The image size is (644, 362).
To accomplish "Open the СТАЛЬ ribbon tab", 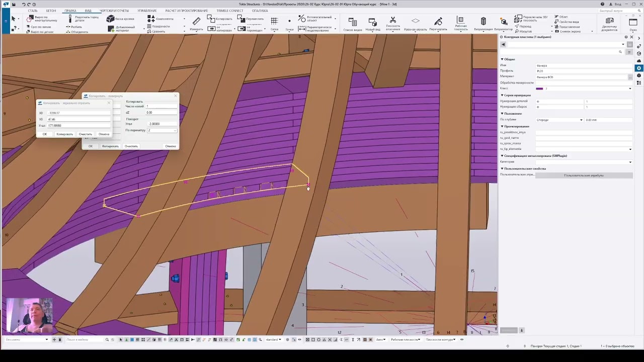I will coord(33,11).
